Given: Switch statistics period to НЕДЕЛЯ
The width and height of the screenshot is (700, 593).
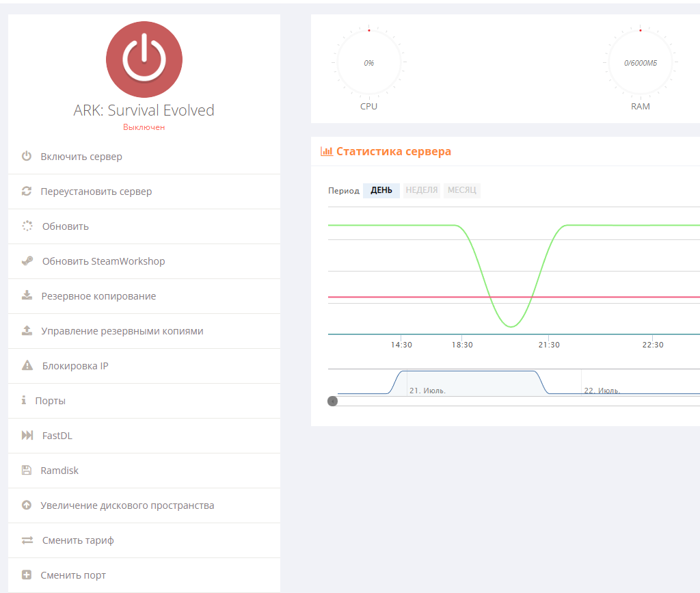Looking at the screenshot, I should pos(421,190).
